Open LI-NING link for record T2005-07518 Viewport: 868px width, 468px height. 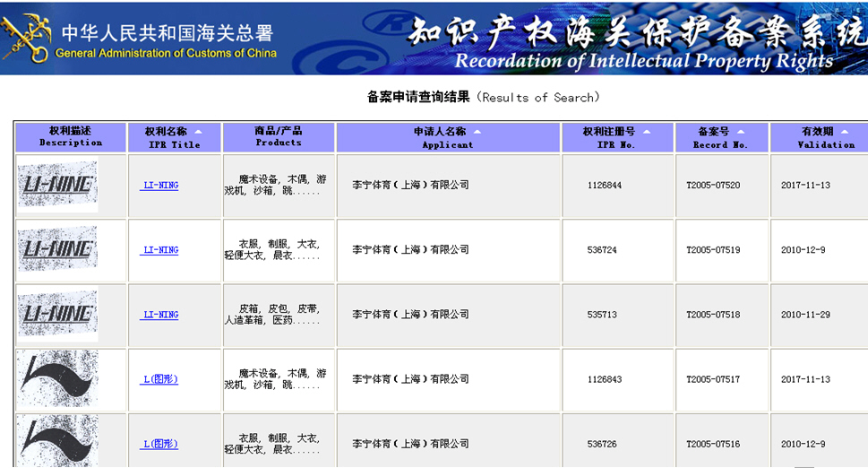coord(160,315)
